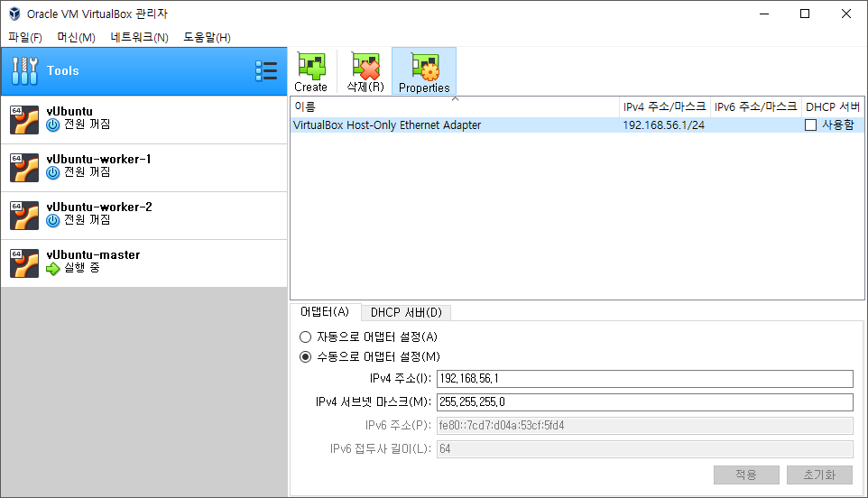This screenshot has width=868, height=498.
Task: Sort by the 이름 column header
Action: pyautogui.click(x=455, y=106)
